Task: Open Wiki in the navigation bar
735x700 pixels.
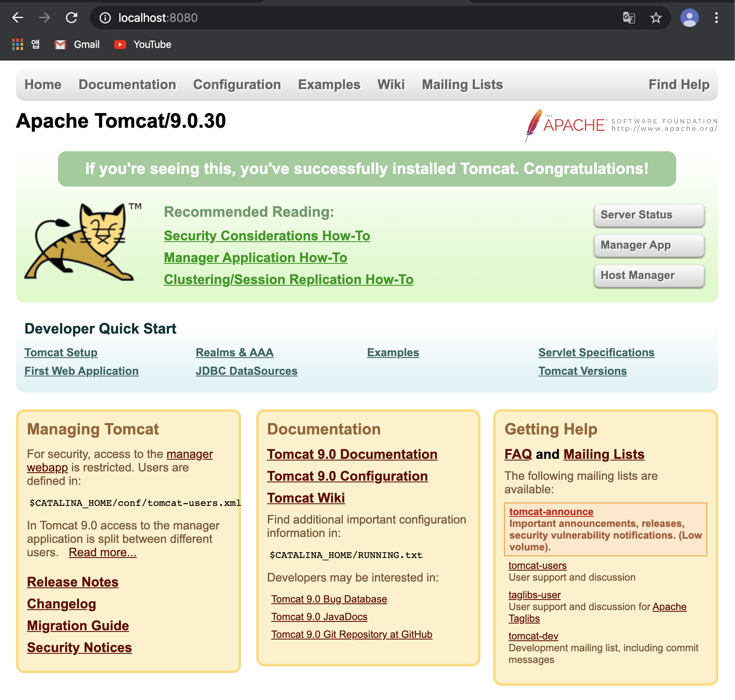Action: (391, 84)
